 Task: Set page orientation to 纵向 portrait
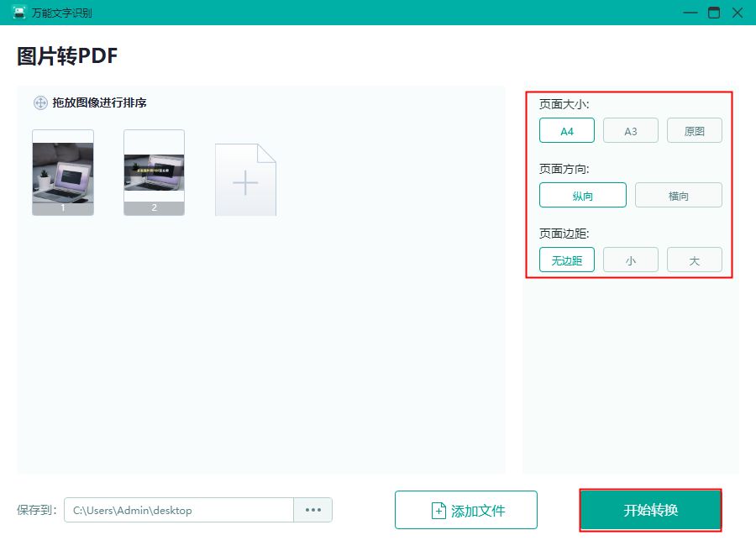[x=582, y=196]
